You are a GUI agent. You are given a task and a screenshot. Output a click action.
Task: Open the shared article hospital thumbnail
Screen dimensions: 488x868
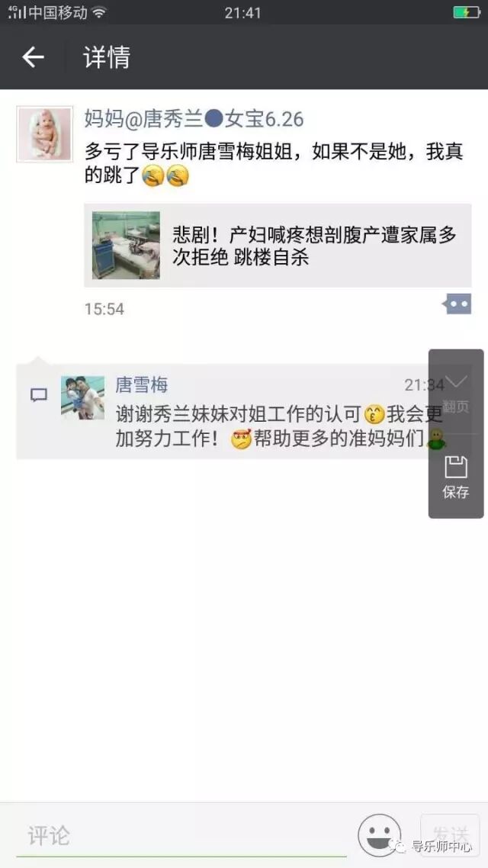click(126, 245)
